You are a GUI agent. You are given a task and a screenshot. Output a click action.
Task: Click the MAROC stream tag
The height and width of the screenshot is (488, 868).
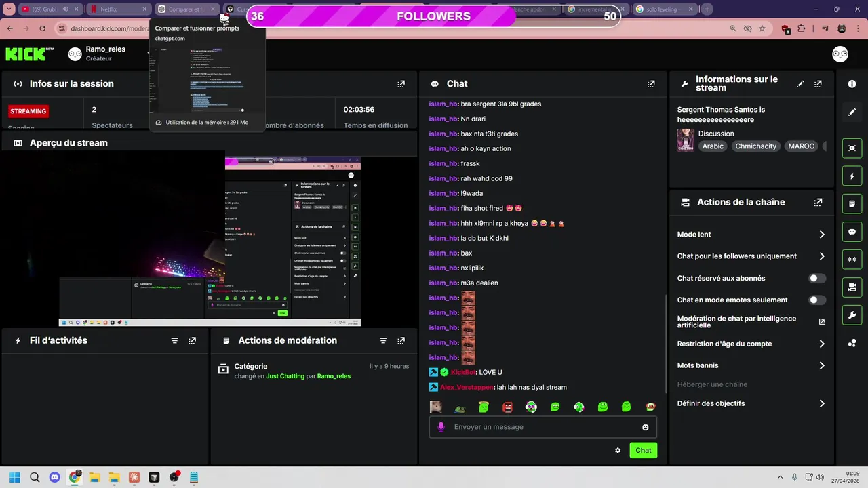pyautogui.click(x=802, y=146)
